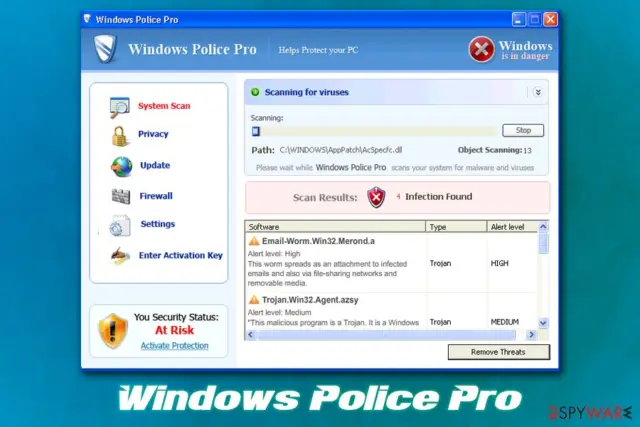Image resolution: width=640 pixels, height=427 pixels.
Task: Click the red Scan Results shield icon
Action: point(376,197)
